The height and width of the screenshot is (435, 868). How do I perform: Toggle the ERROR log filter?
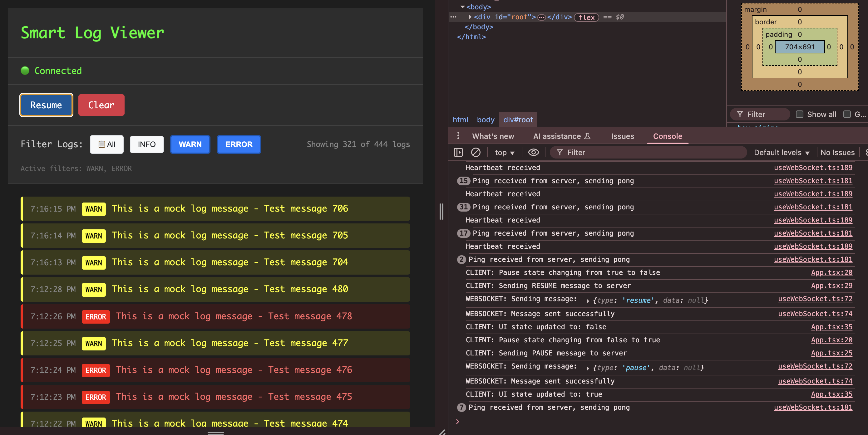(x=239, y=144)
